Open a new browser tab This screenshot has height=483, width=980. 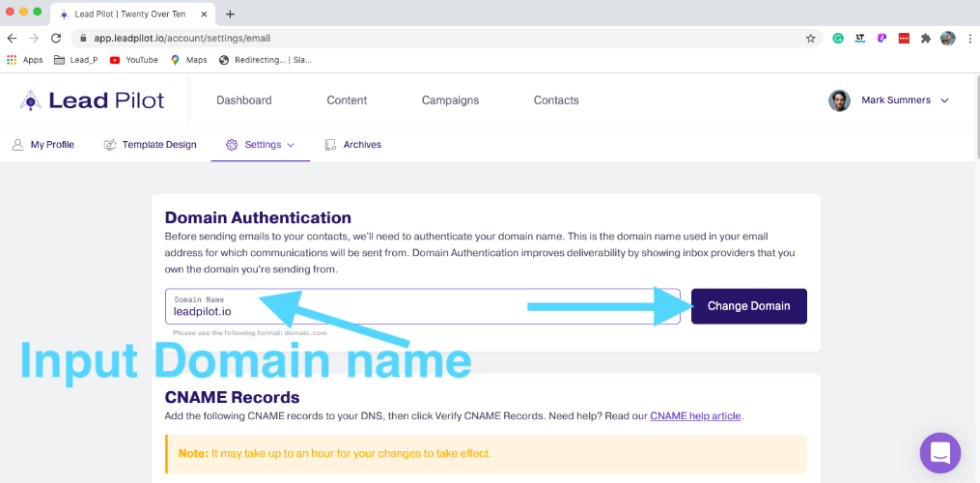point(230,14)
